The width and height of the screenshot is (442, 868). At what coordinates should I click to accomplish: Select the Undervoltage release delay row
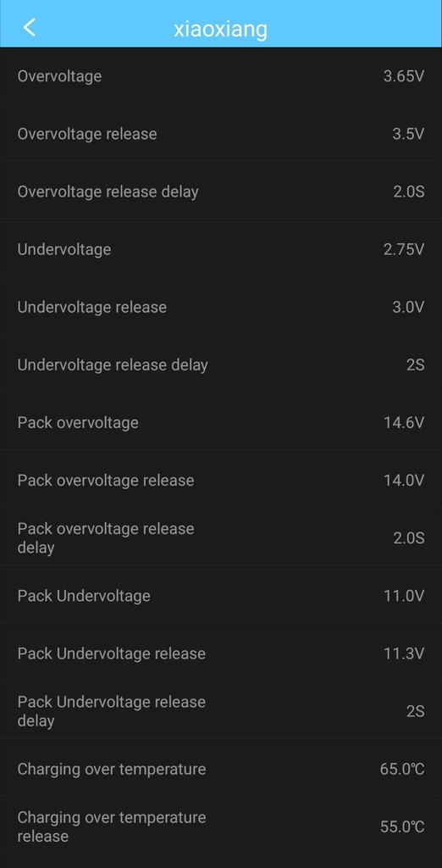click(221, 364)
